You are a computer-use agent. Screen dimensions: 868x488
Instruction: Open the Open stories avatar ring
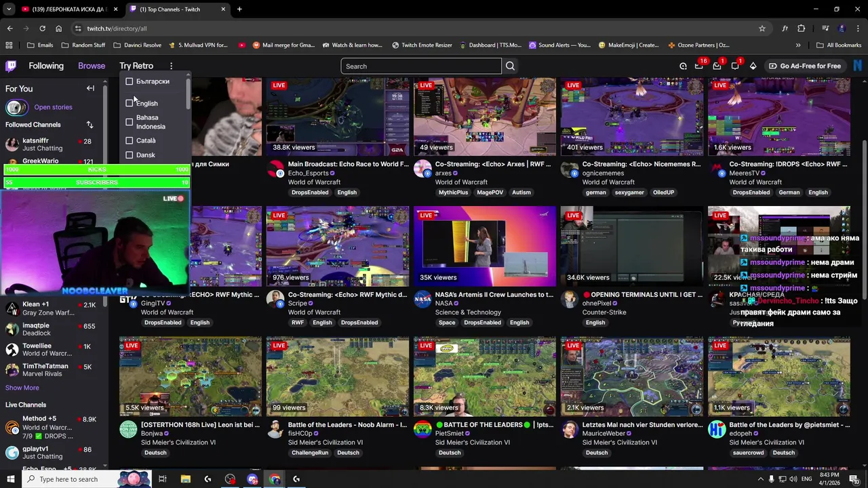(16, 107)
